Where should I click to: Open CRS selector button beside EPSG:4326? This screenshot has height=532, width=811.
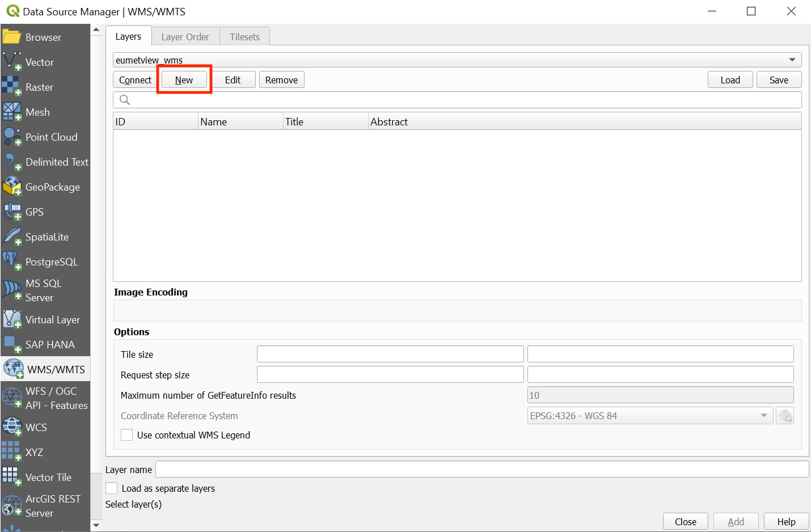click(784, 416)
